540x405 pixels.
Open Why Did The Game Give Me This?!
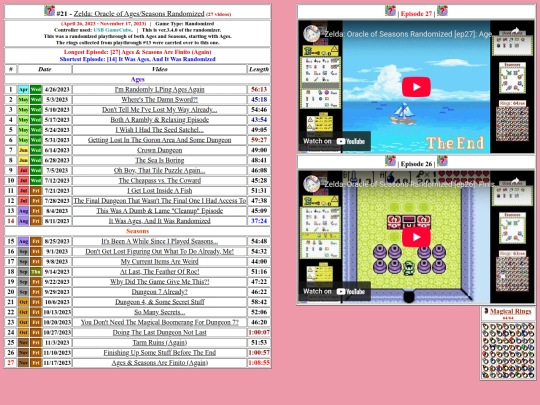point(159,282)
